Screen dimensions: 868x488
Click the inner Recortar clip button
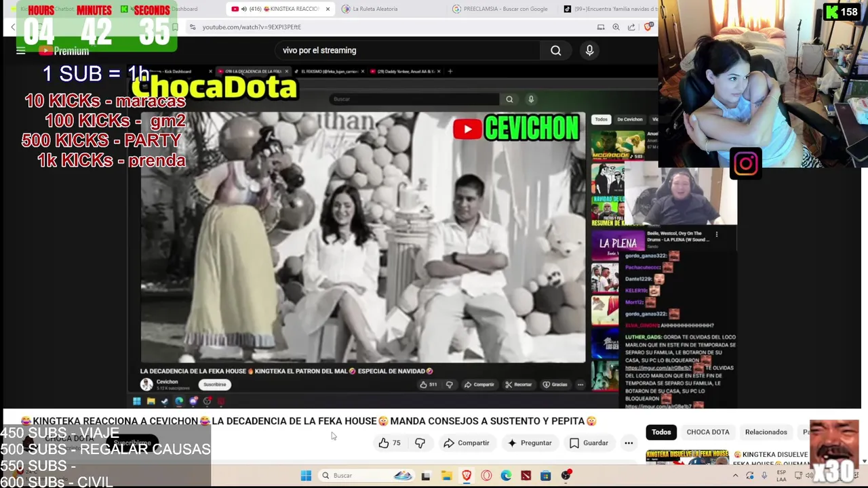tap(519, 384)
